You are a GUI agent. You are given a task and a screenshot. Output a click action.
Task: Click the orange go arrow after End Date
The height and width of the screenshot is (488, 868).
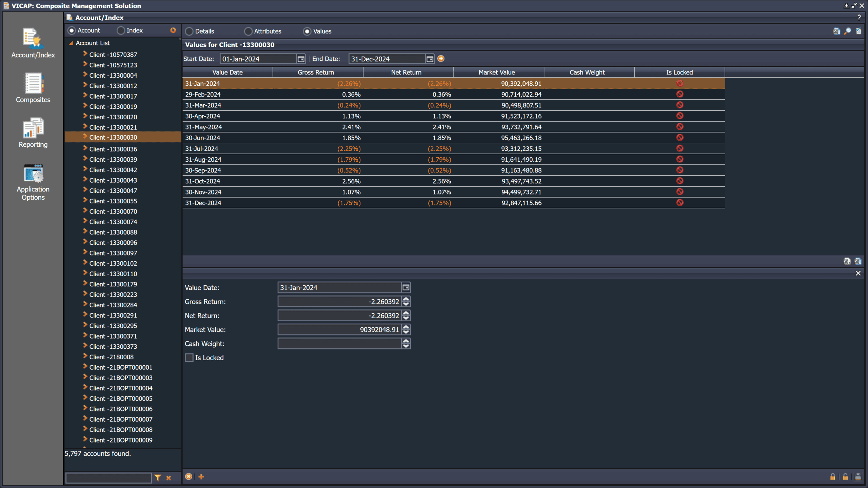click(x=441, y=59)
